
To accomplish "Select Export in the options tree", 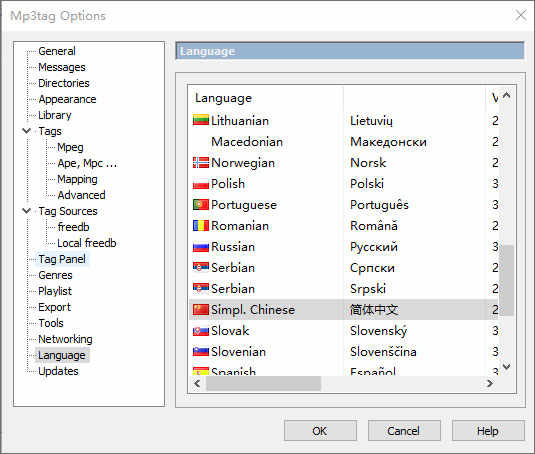I will pyautogui.click(x=55, y=307).
